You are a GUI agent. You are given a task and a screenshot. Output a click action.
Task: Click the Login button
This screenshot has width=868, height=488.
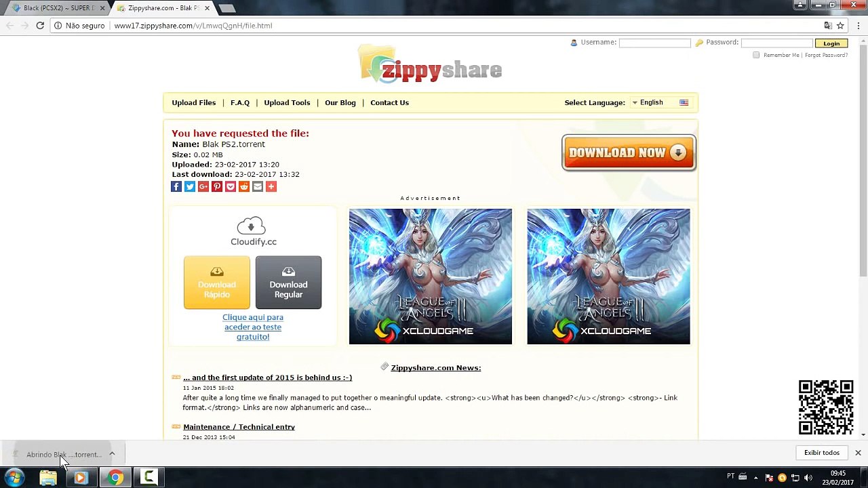click(831, 43)
